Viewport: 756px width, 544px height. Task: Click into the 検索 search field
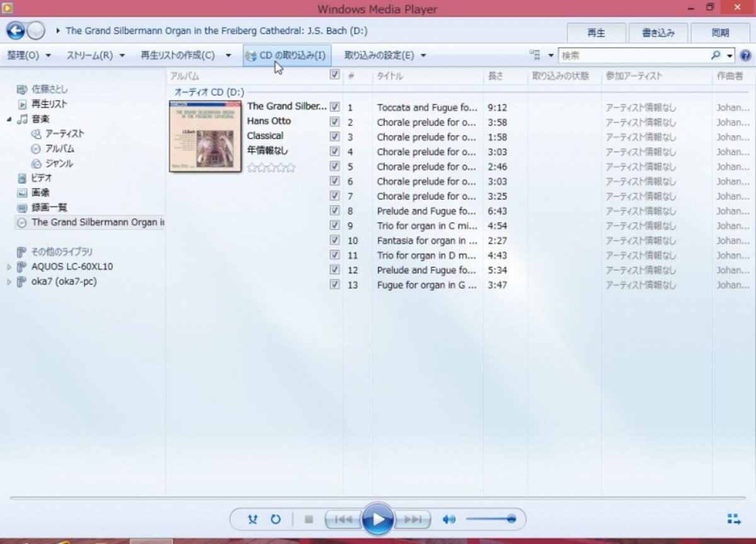[x=633, y=55]
